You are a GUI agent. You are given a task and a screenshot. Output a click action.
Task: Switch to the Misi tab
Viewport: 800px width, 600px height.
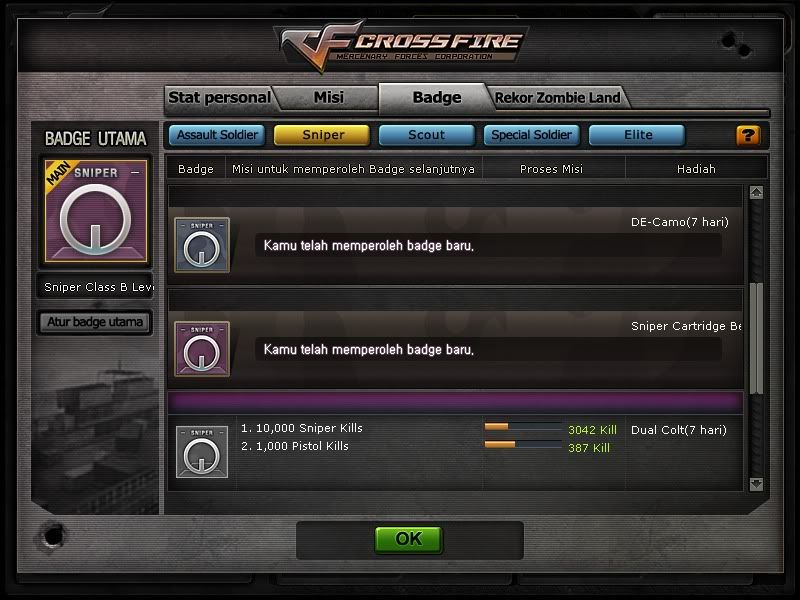point(329,97)
